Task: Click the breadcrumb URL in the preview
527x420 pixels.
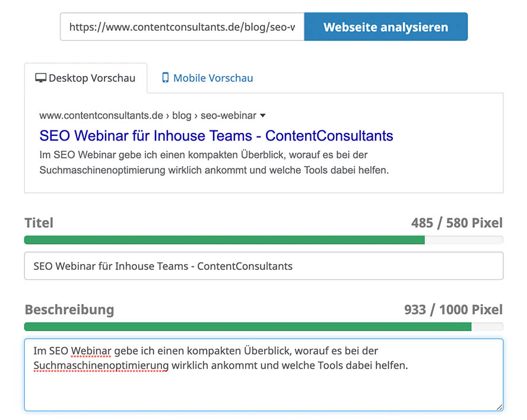Action: pyautogui.click(x=147, y=116)
